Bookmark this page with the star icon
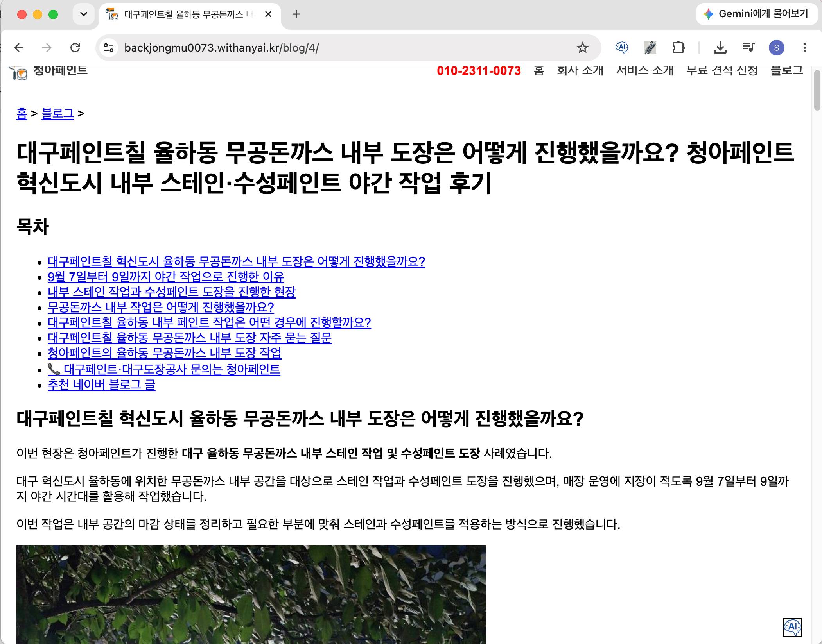 click(582, 48)
